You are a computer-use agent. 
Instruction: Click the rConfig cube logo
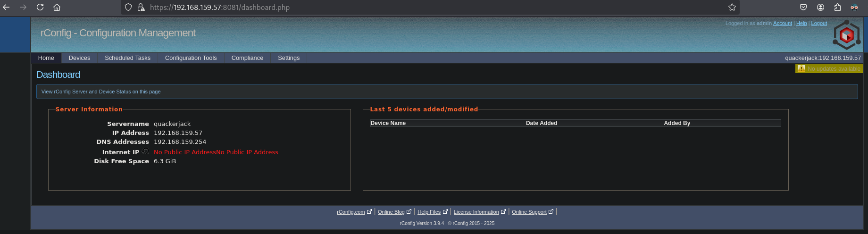[x=847, y=35]
